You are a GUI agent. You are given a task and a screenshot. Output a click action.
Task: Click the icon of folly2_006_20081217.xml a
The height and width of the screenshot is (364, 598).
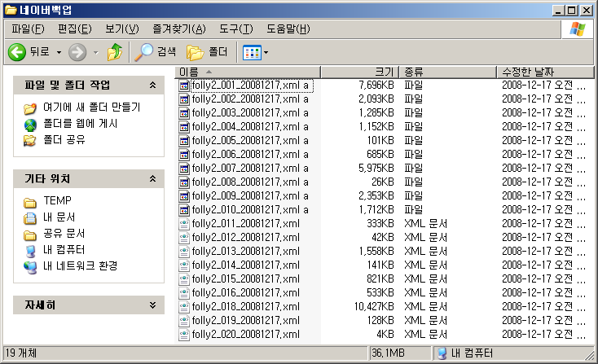(x=184, y=155)
